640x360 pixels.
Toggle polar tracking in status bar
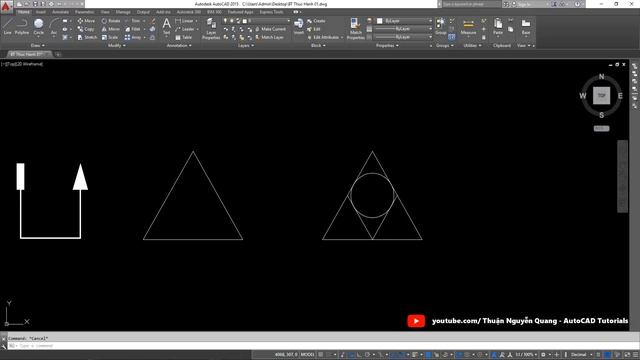pos(367,354)
